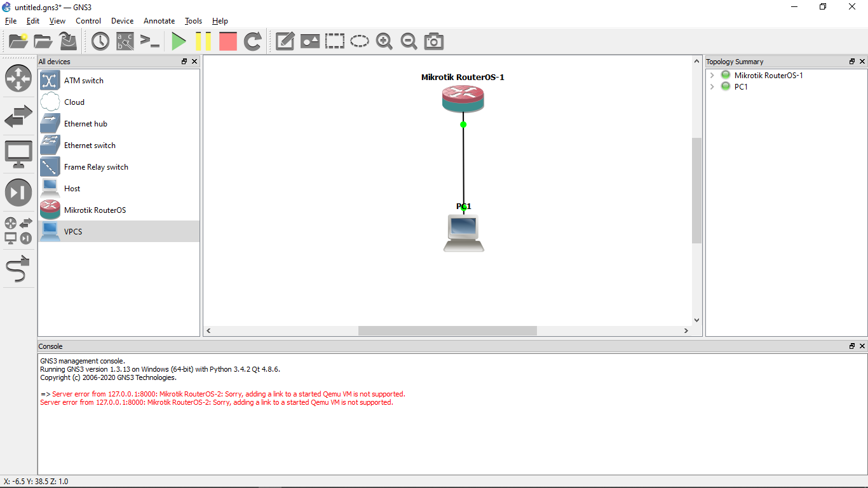The image size is (868, 488).
Task: Select the Draw an ellipse tool
Action: [359, 41]
